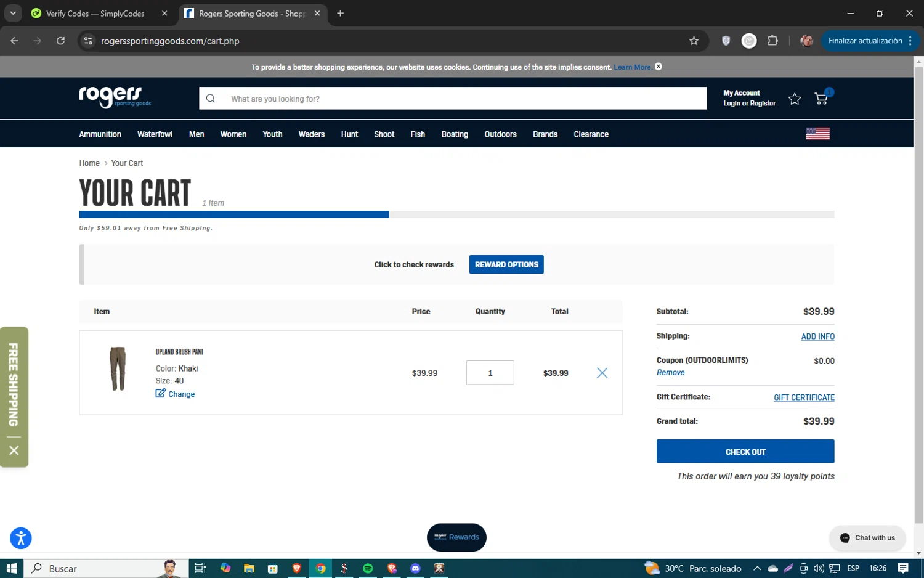Open the Women menu

(x=233, y=134)
